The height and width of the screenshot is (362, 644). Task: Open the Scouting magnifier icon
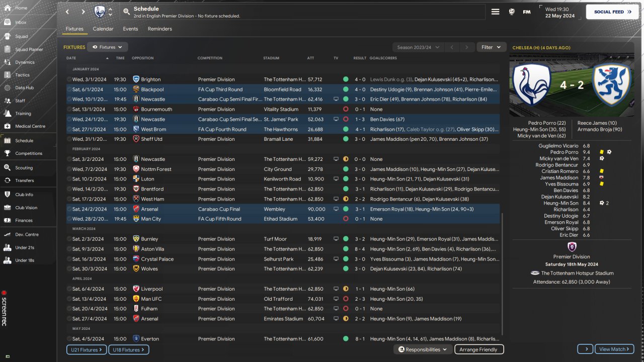coord(7,167)
